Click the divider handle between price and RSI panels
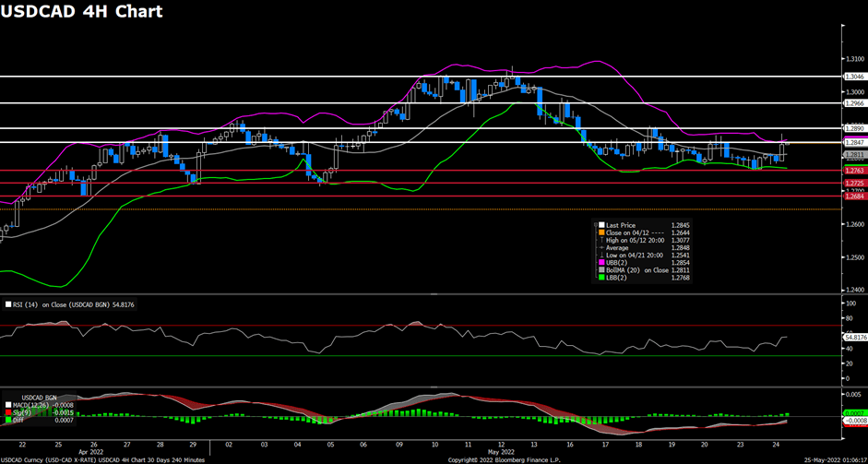 coord(434,294)
